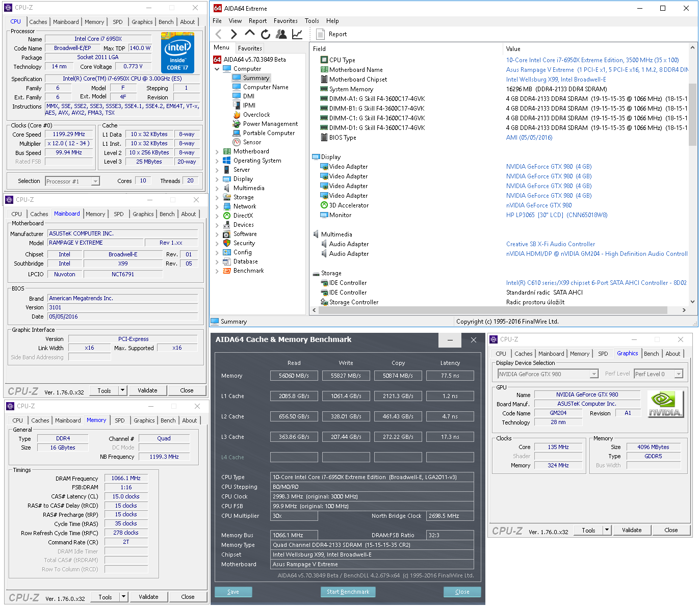700x607 pixels.
Task: Select Portable Computer tree item
Action: click(269, 133)
